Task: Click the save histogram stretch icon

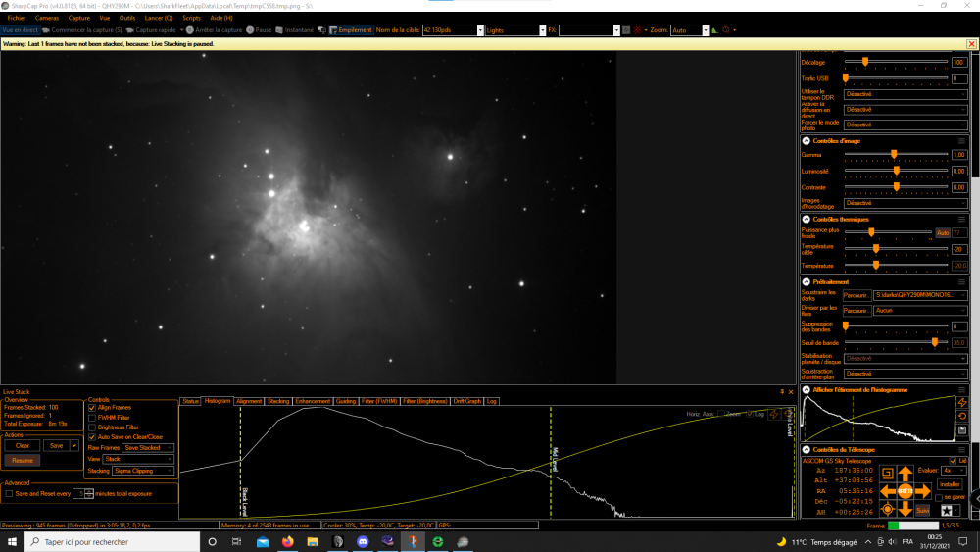Action: (x=962, y=430)
